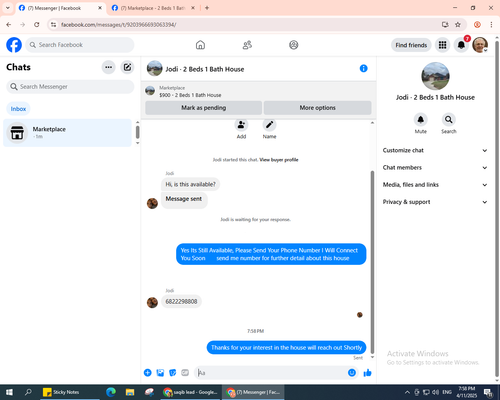500x400 pixels.
Task: Focus the Search Facebook field
Action: click(x=80, y=45)
